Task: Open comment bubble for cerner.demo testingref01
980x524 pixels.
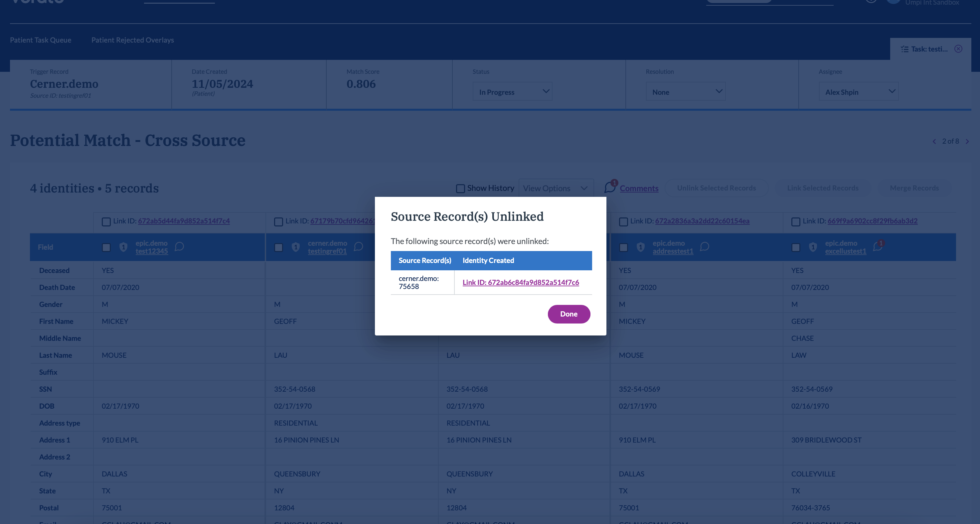Action: pos(358,247)
